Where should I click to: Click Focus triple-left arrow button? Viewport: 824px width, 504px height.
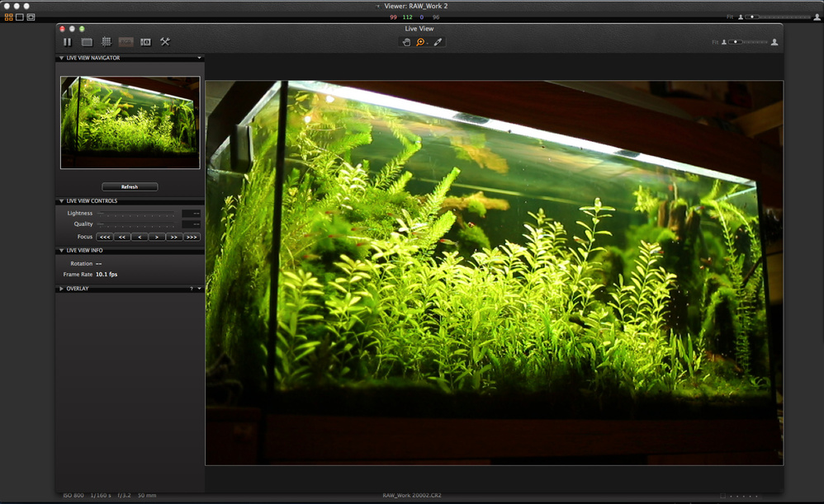pyautogui.click(x=105, y=238)
